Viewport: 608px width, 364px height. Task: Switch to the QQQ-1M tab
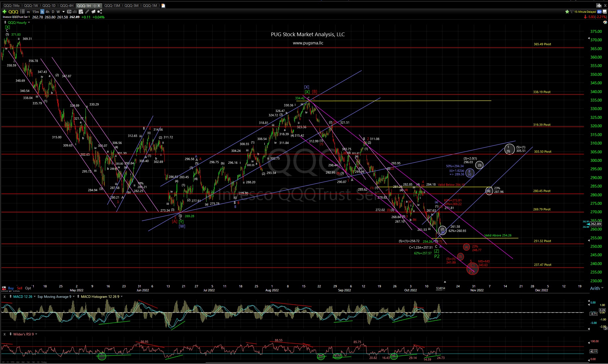pos(150,6)
